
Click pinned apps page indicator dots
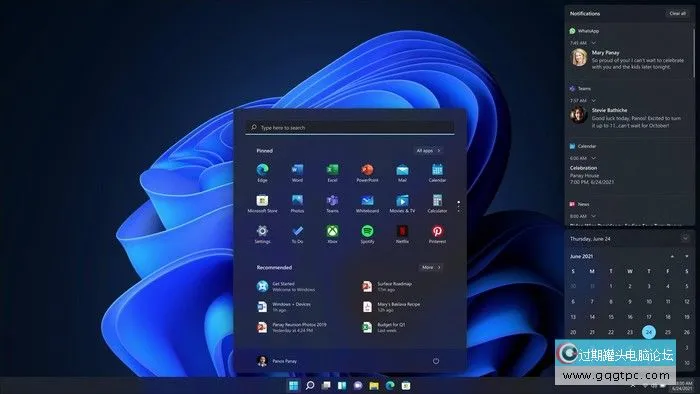458,206
